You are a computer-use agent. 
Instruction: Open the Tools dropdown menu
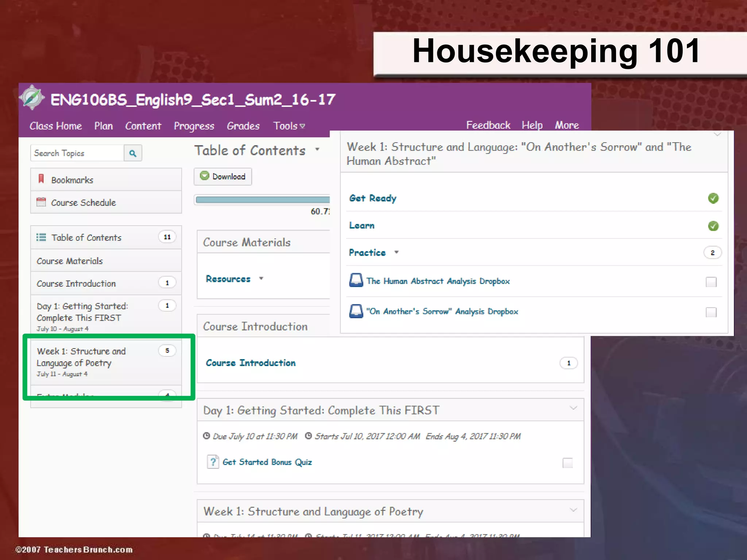coord(289,126)
